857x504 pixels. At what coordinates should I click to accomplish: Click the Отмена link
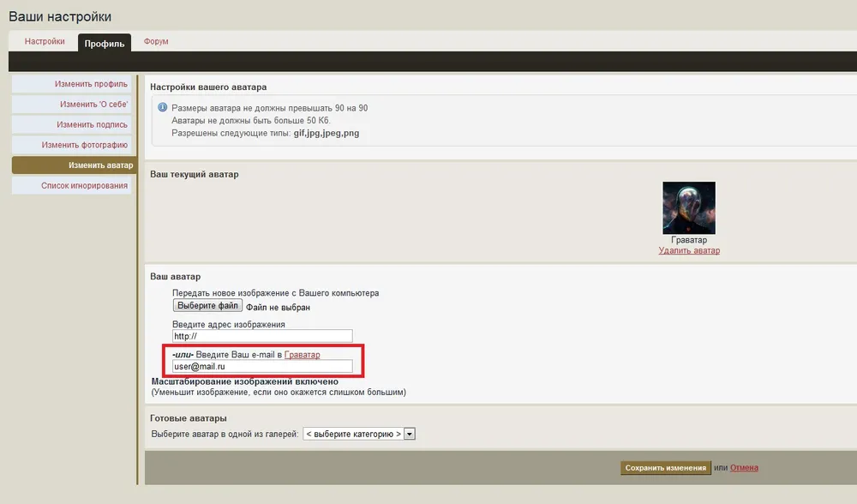pos(744,468)
